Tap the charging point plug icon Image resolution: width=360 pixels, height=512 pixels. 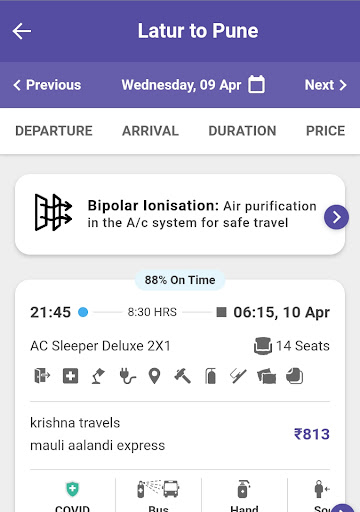(x=127, y=376)
